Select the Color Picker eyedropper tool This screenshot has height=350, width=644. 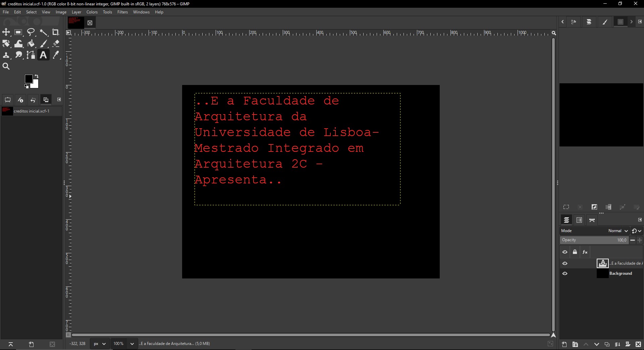pyautogui.click(x=56, y=55)
